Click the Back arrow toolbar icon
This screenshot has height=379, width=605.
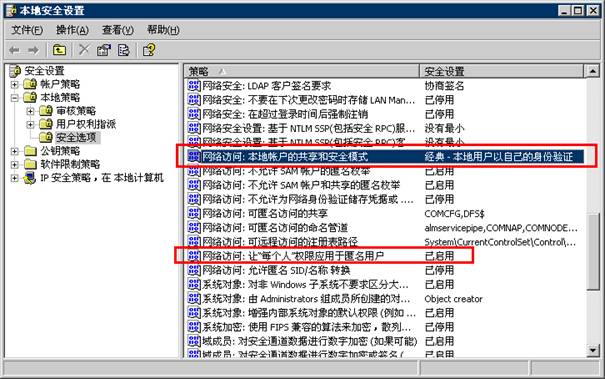pyautogui.click(x=14, y=50)
